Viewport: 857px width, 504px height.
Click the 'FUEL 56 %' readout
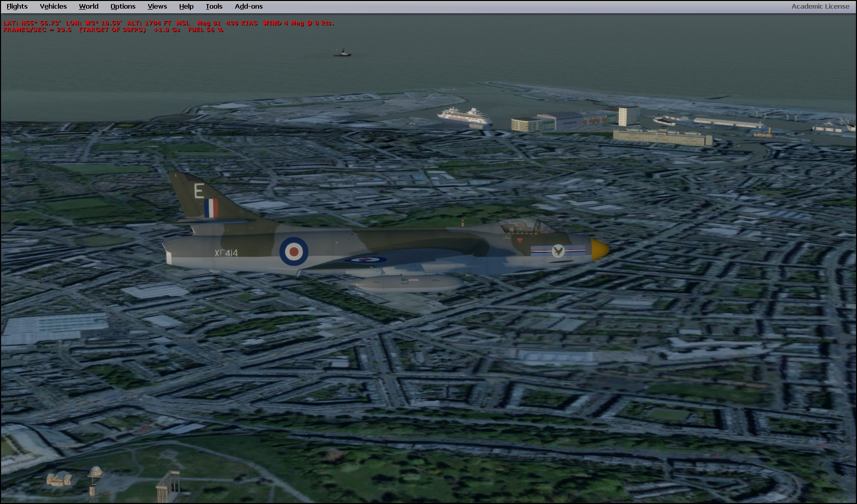pyautogui.click(x=206, y=29)
